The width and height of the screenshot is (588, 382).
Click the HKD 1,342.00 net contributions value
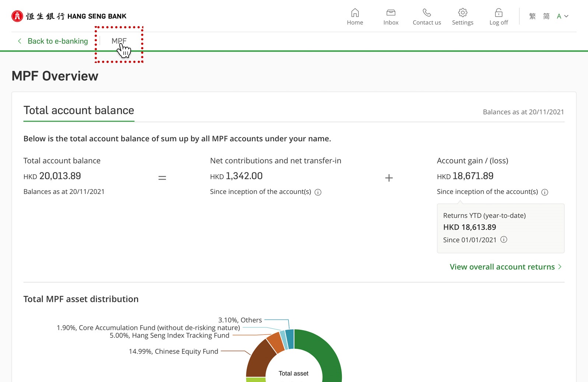[236, 176]
